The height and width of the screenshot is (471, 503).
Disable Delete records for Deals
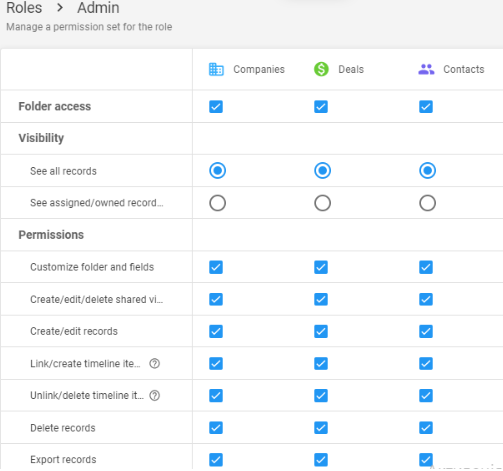click(x=321, y=428)
